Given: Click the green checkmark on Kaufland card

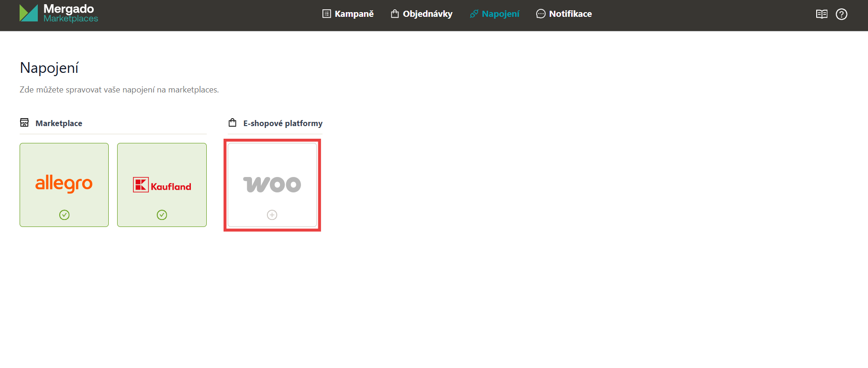Looking at the screenshot, I should (162, 215).
